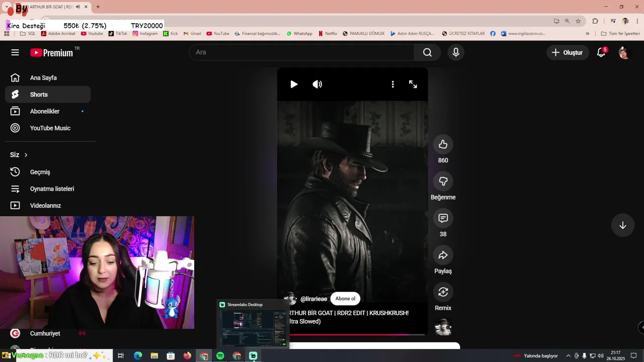Open the notifications bell
This screenshot has height=362, width=644.
coord(601,52)
